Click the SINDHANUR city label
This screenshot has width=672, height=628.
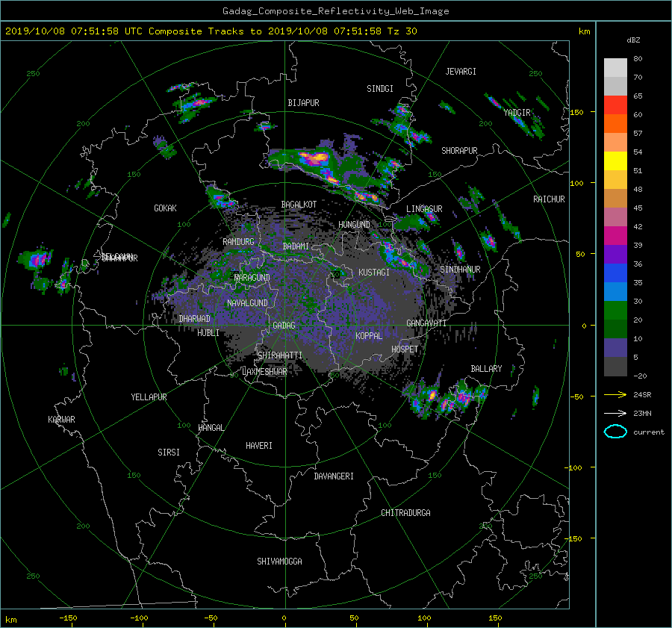pos(460,270)
